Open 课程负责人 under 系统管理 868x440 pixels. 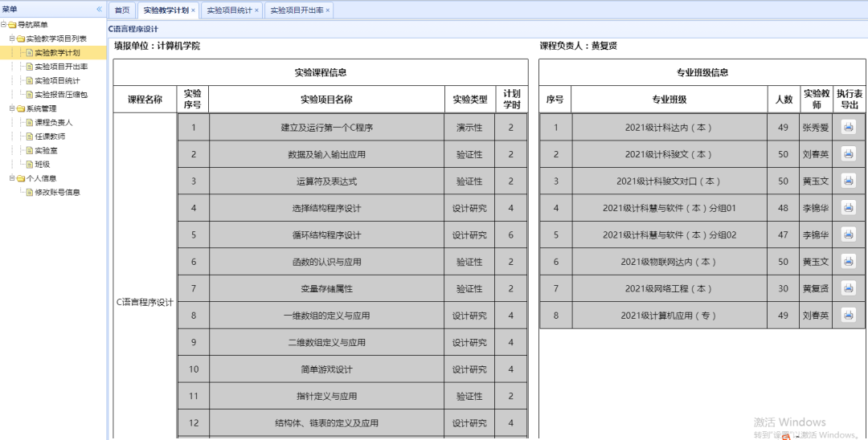tap(53, 123)
